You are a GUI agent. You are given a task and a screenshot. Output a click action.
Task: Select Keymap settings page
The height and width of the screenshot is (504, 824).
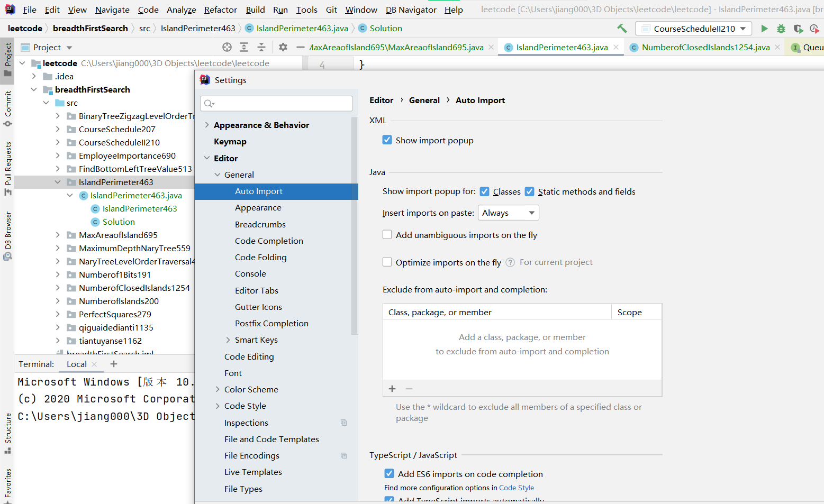tap(230, 141)
